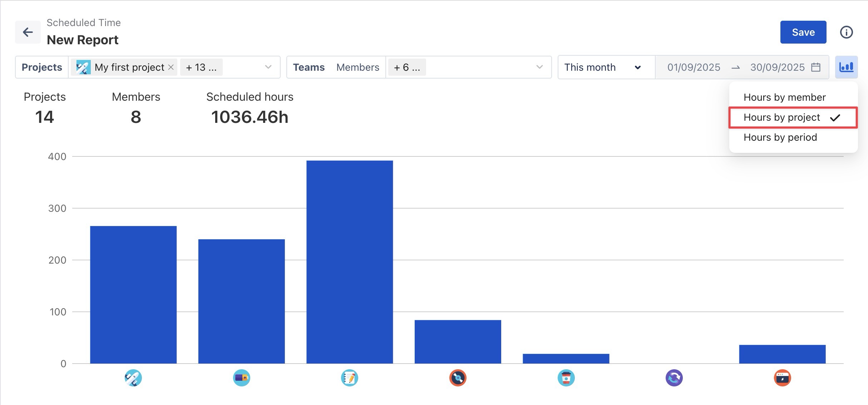Click the rocket project icon below chart
The height and width of the screenshot is (405, 868).
coord(133,378)
